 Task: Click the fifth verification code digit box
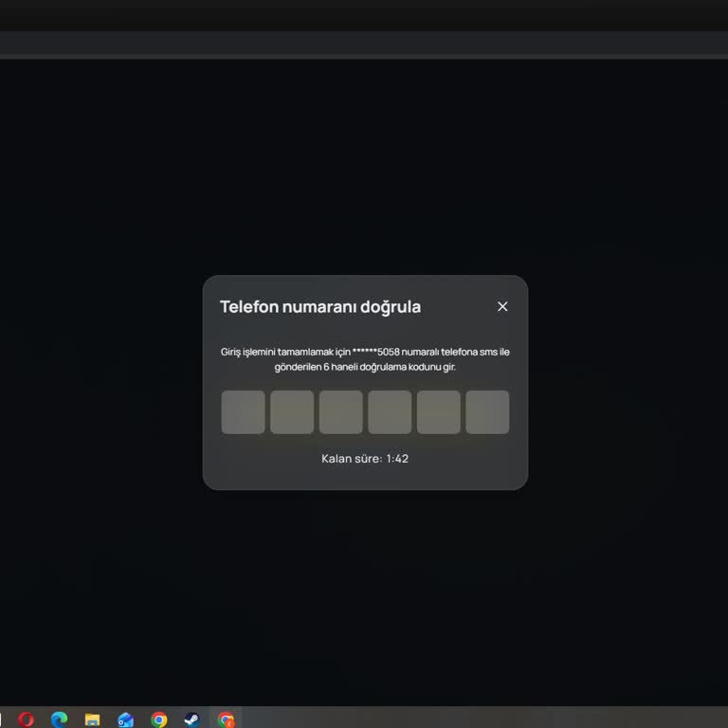pos(439,412)
